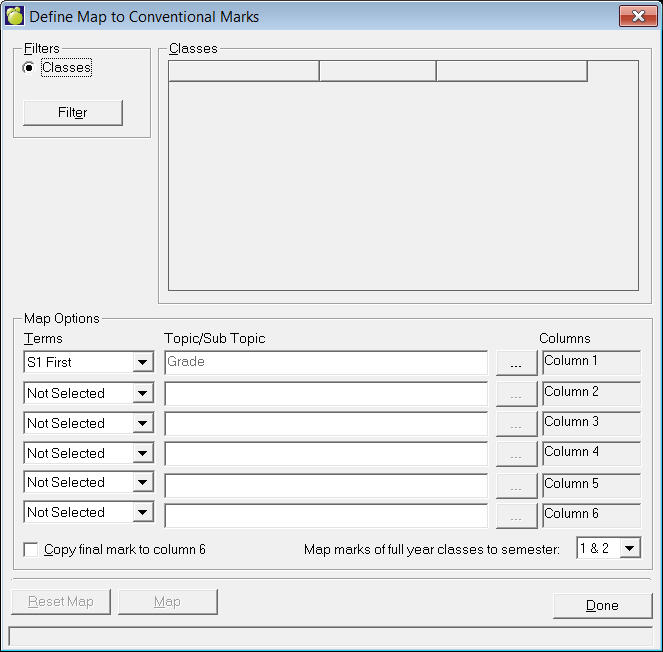663x652 pixels.
Task: Click the Grade topic input field
Action: point(326,363)
